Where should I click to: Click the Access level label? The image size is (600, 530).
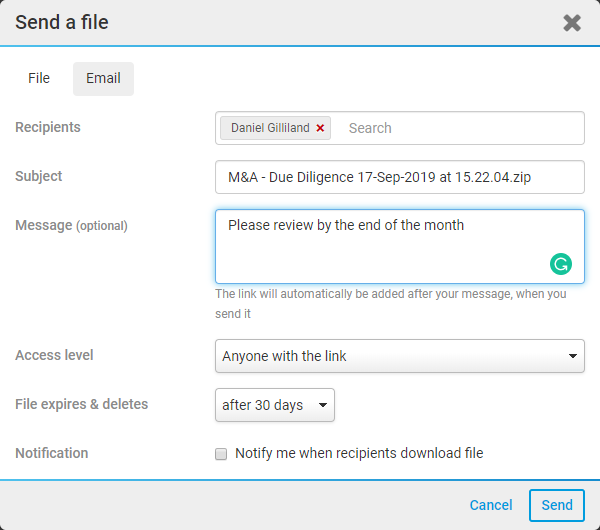click(x=54, y=355)
